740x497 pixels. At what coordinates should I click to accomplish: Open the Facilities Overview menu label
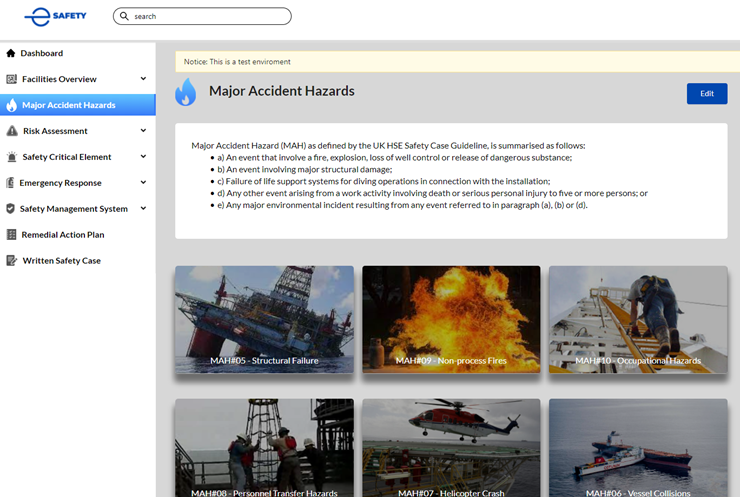(59, 79)
